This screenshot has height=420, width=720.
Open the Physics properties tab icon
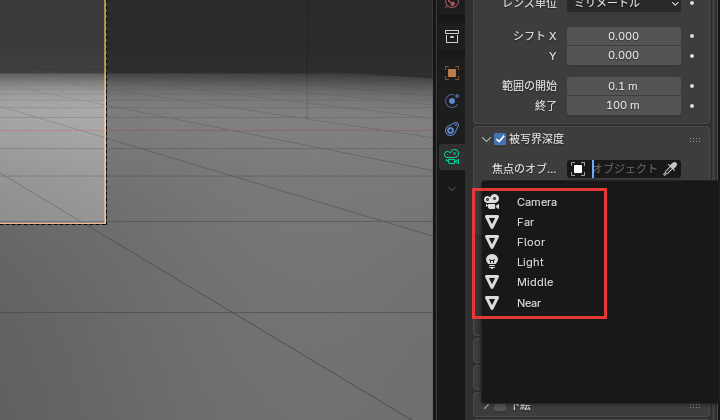tap(452, 101)
